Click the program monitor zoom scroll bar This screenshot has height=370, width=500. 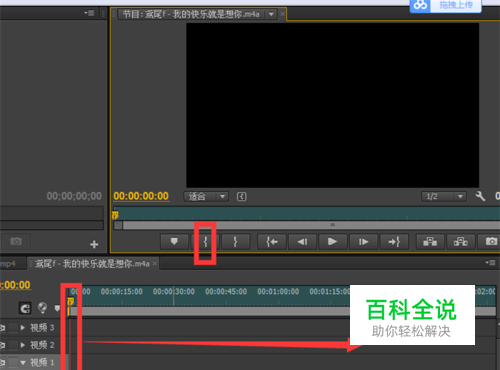tap(310, 225)
